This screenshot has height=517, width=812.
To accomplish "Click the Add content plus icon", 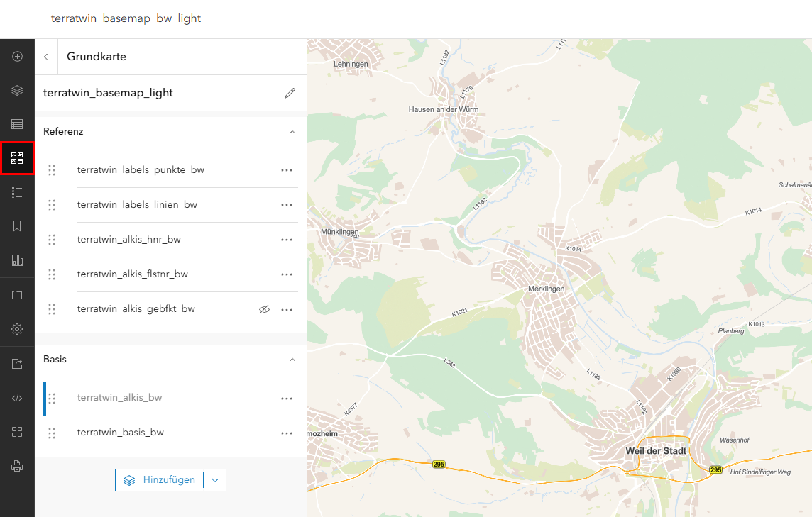I will click(x=18, y=56).
